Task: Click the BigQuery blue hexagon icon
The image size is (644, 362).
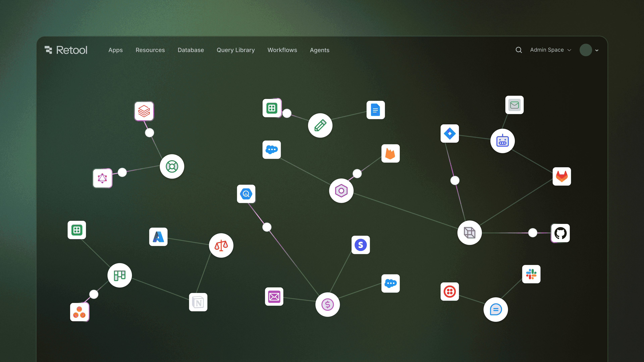Action: [246, 194]
